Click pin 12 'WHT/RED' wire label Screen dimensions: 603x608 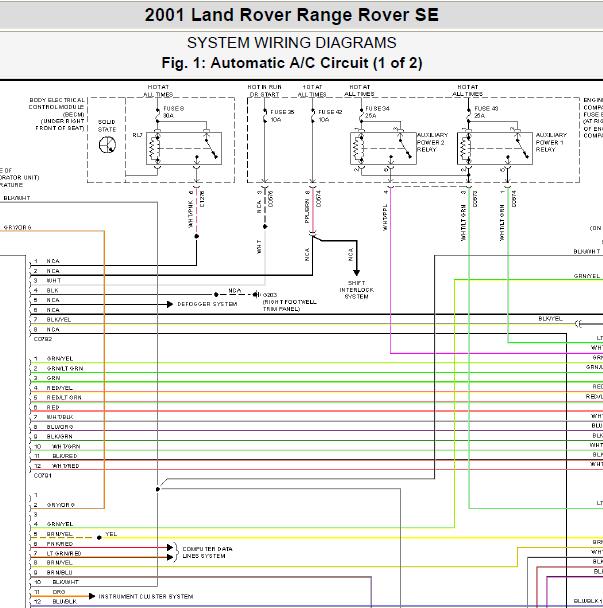tap(66, 466)
